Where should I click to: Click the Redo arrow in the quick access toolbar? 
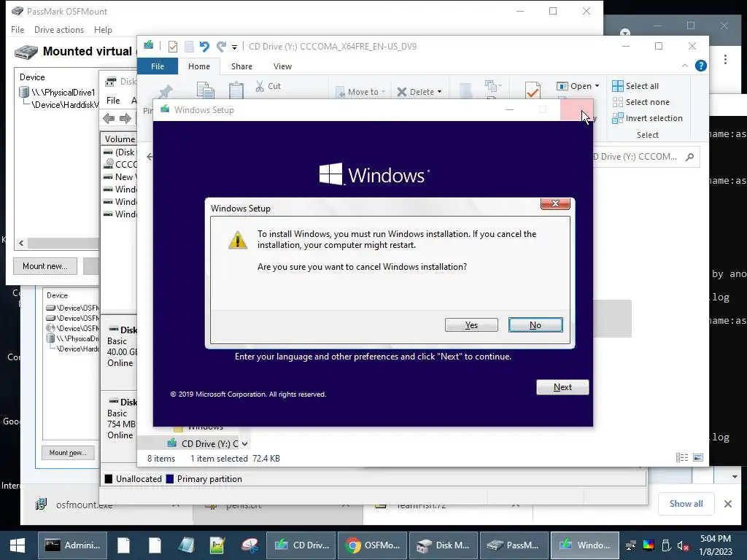click(221, 46)
